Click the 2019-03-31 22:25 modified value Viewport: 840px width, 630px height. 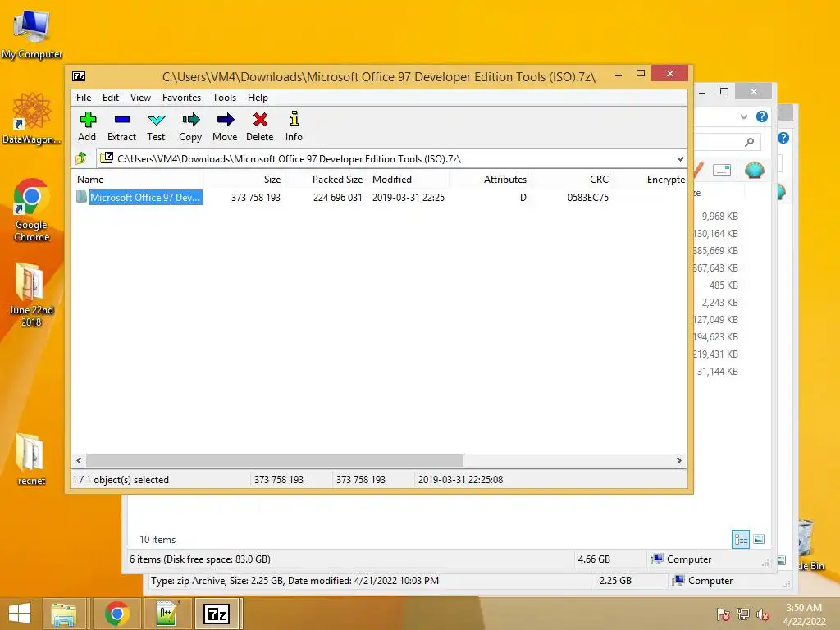409,197
